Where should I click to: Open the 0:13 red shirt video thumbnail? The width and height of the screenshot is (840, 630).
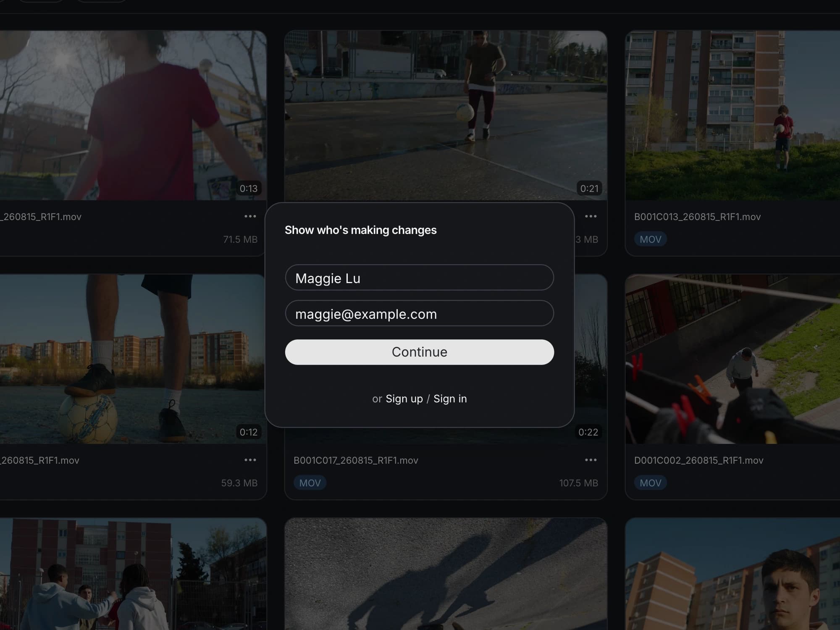133,115
